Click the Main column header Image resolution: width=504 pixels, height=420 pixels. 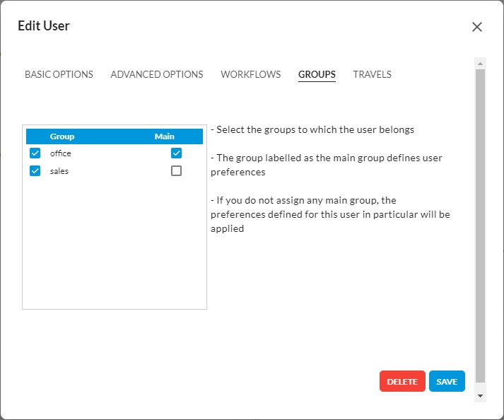point(164,136)
